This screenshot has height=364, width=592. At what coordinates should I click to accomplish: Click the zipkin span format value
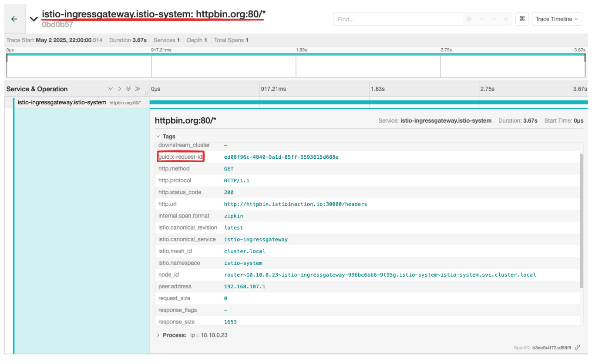[233, 216]
